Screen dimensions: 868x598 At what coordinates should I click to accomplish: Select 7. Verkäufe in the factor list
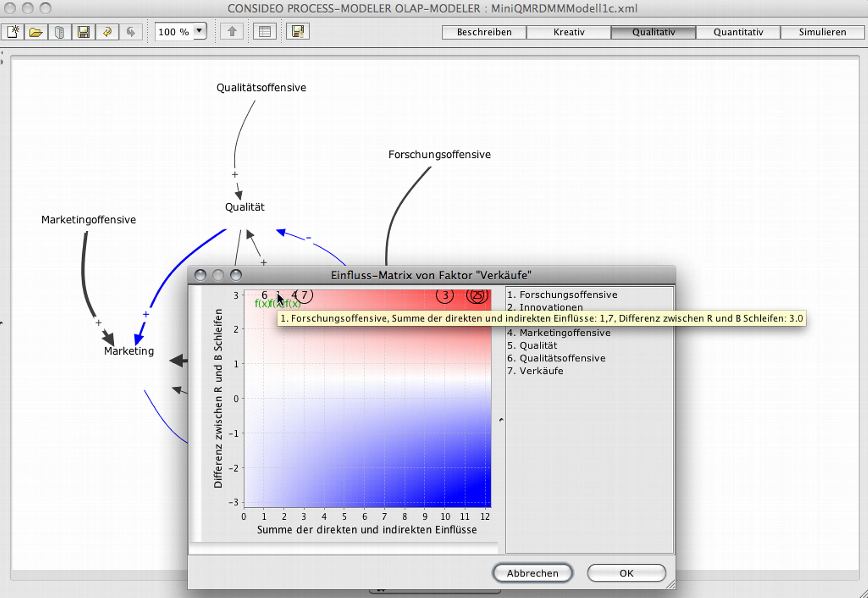[x=541, y=371]
